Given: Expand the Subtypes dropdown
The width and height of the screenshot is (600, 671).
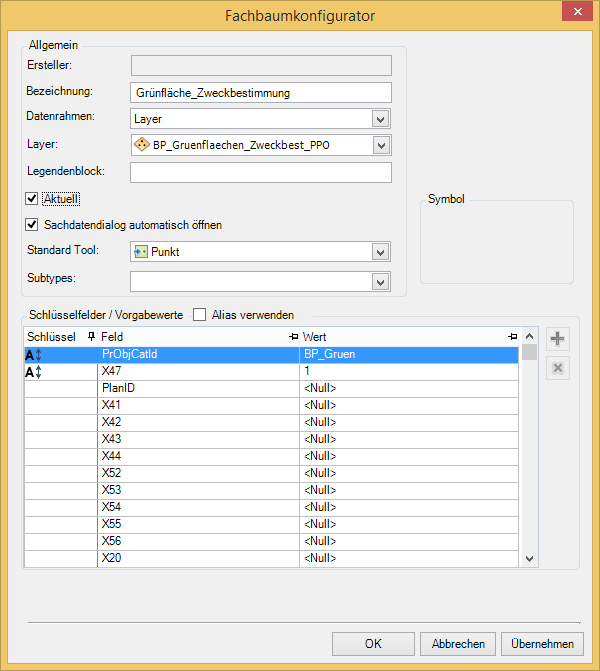Looking at the screenshot, I should click(380, 282).
